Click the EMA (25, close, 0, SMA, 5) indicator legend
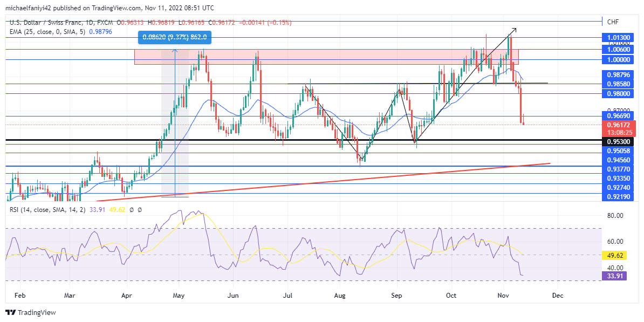 (46, 31)
